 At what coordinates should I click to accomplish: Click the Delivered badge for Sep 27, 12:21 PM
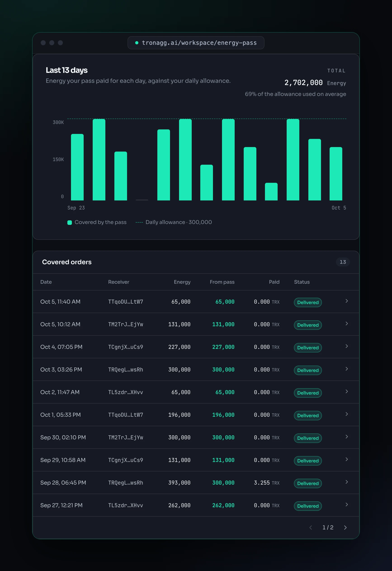[308, 506]
